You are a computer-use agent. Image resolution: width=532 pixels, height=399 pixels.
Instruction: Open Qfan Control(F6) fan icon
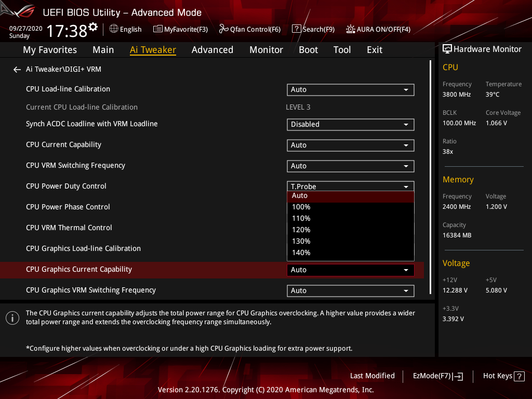[224, 29]
